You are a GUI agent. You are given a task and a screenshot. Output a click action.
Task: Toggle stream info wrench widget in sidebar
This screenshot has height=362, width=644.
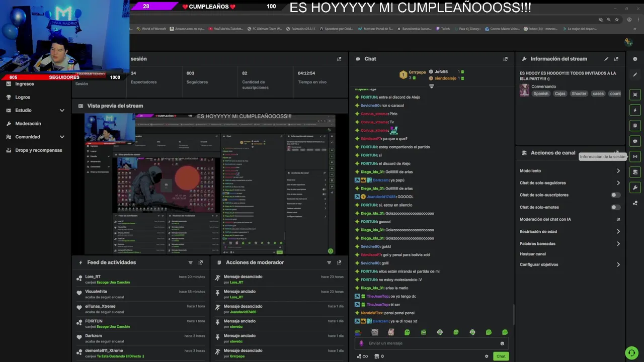click(x=635, y=188)
